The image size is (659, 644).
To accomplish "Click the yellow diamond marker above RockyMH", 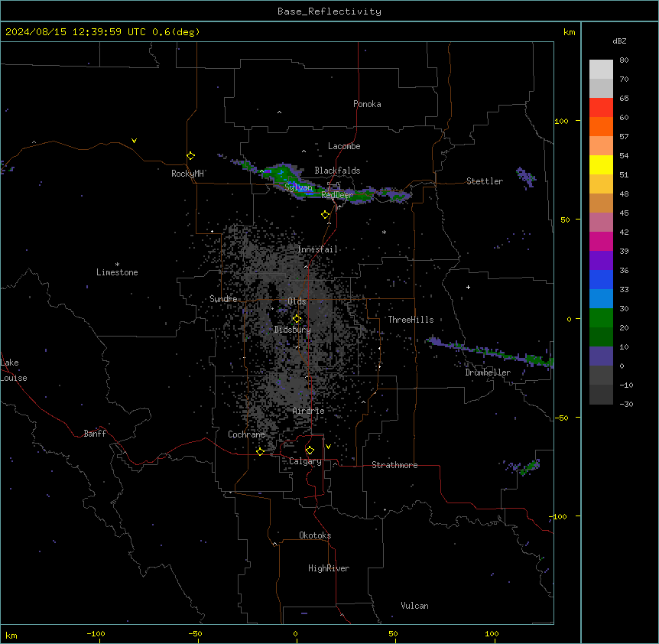I will [190, 156].
